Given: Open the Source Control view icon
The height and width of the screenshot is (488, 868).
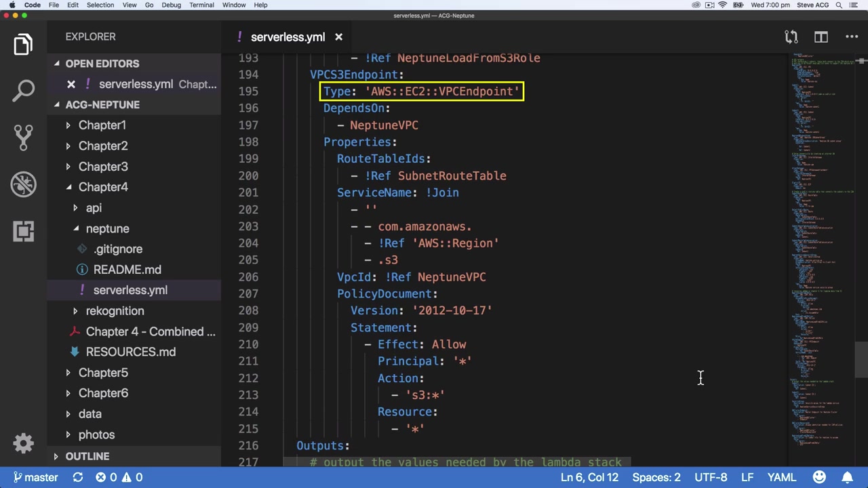Looking at the screenshot, I should (x=23, y=137).
